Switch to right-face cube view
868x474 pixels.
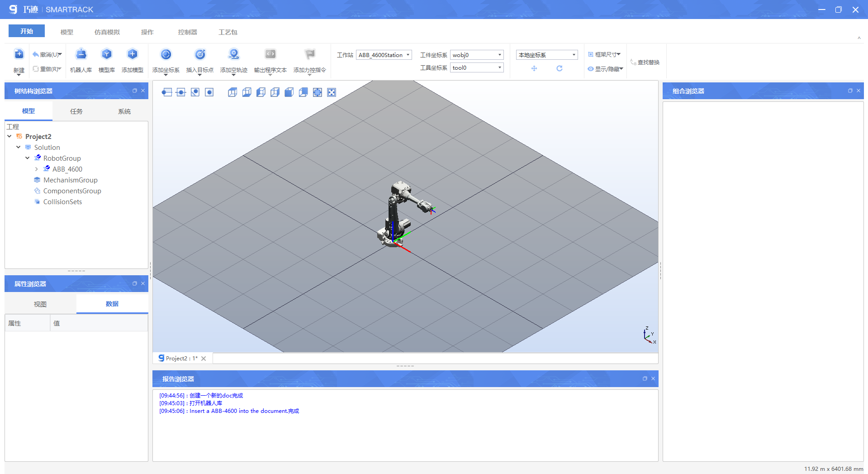[x=275, y=92]
